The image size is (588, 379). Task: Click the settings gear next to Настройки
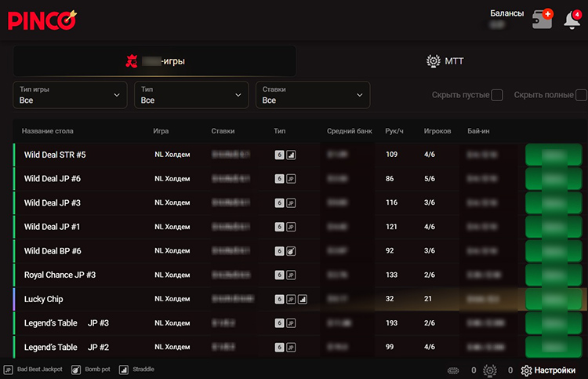pyautogui.click(x=527, y=370)
